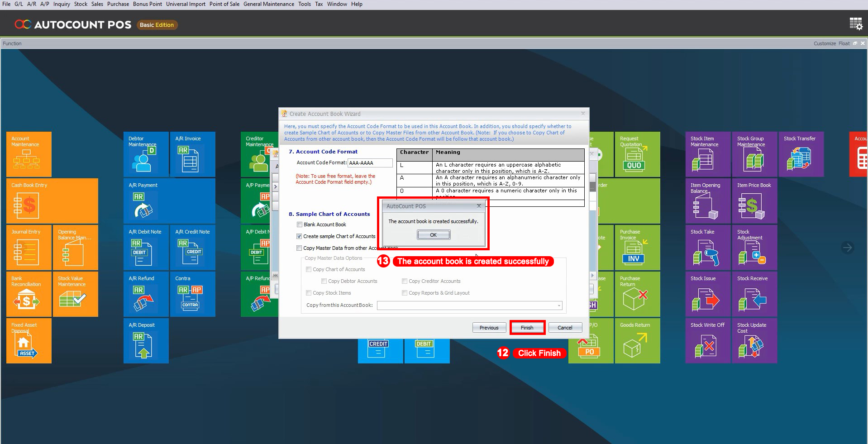Open A/R Deposit tile

point(146,341)
